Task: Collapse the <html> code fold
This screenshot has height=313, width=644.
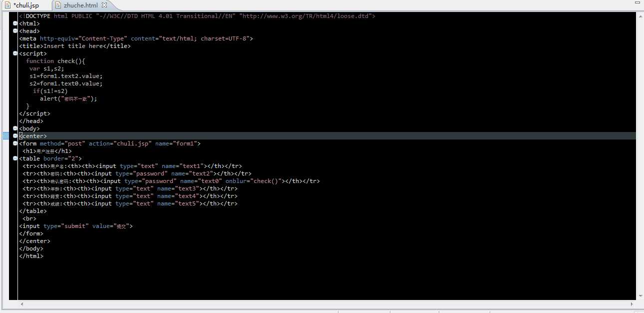Action: pos(15,23)
